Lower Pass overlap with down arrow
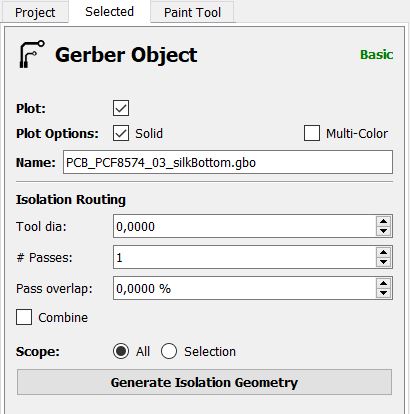410x414 pixels. [383, 293]
